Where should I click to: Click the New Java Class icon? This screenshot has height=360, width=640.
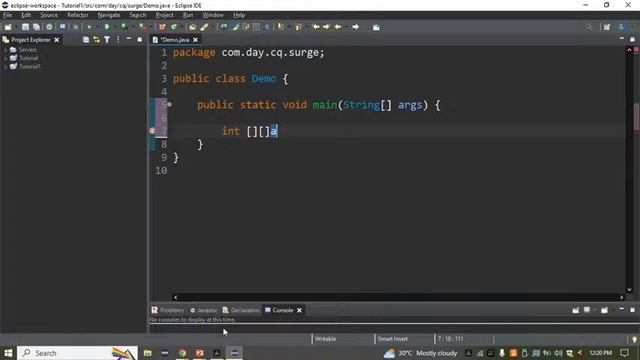tap(174, 27)
